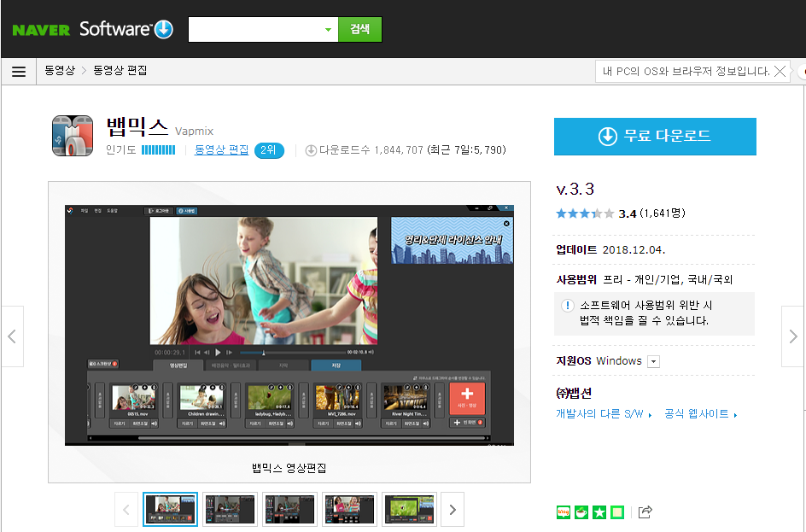Select the second screenshot thumbnail
This screenshot has height=532, width=806.
(230, 510)
